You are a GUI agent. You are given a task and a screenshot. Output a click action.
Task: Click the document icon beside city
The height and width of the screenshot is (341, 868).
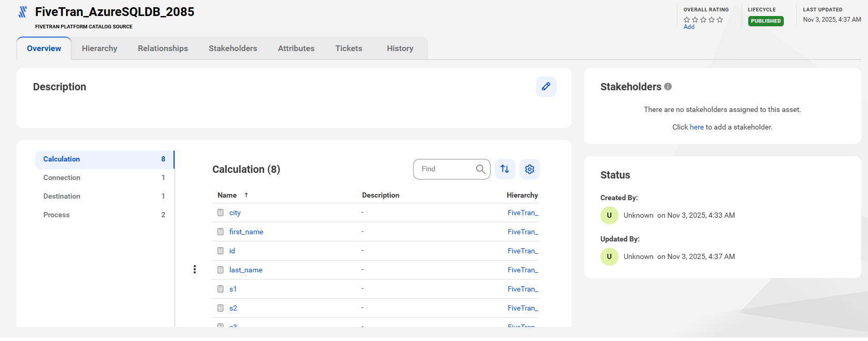click(220, 213)
